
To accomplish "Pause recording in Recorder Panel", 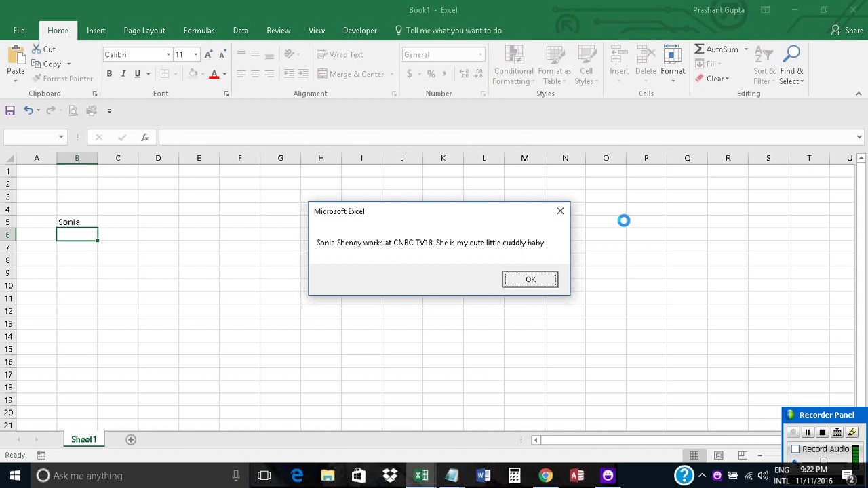I will pos(808,432).
